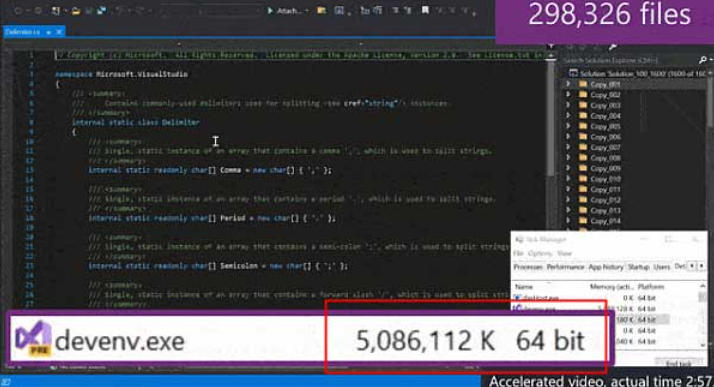Screen dimensions: 714x387
Task: Expand the Copy_006 folder
Action: [x=568, y=137]
